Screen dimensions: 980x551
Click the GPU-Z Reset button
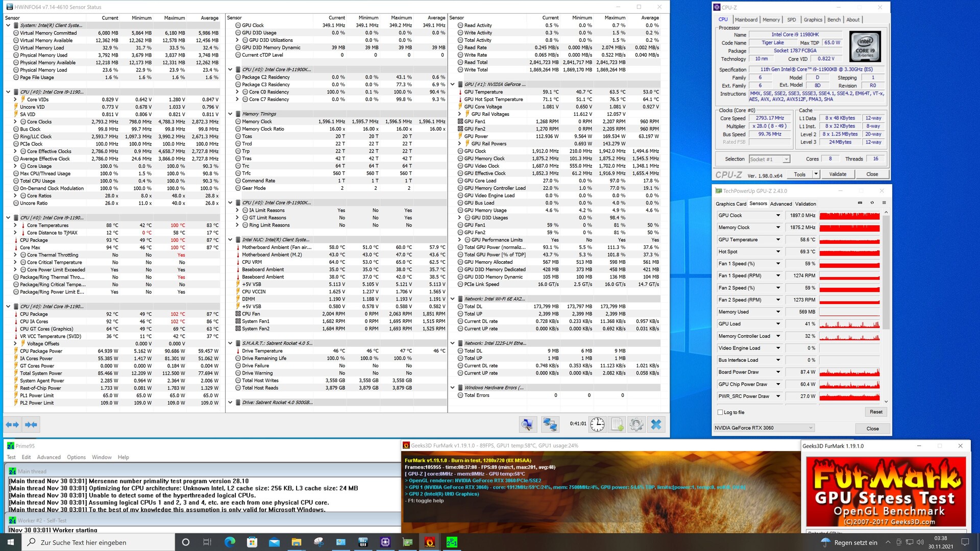pos(876,412)
